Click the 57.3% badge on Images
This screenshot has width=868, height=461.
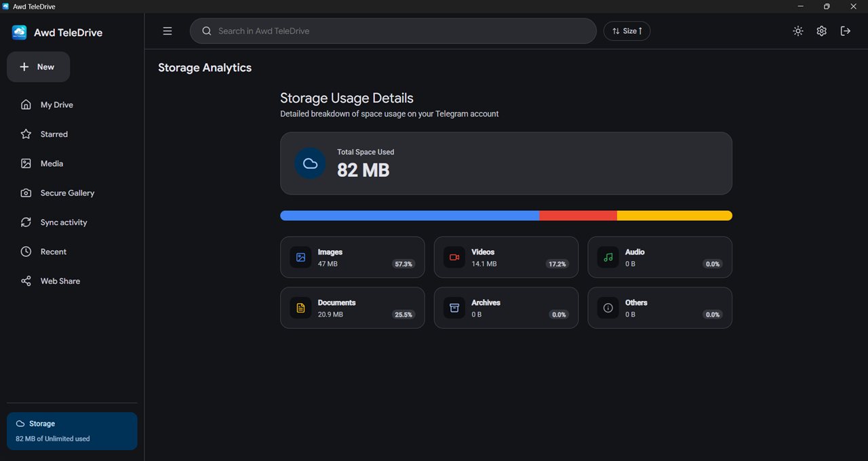click(403, 264)
